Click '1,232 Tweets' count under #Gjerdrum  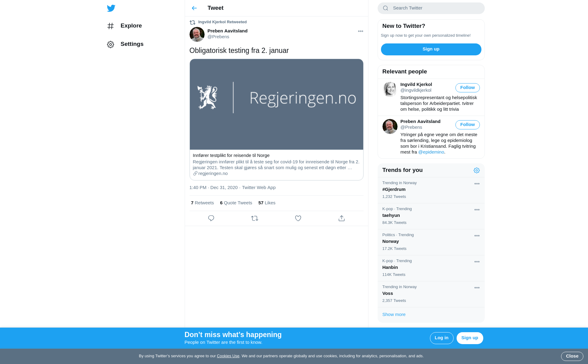(394, 197)
